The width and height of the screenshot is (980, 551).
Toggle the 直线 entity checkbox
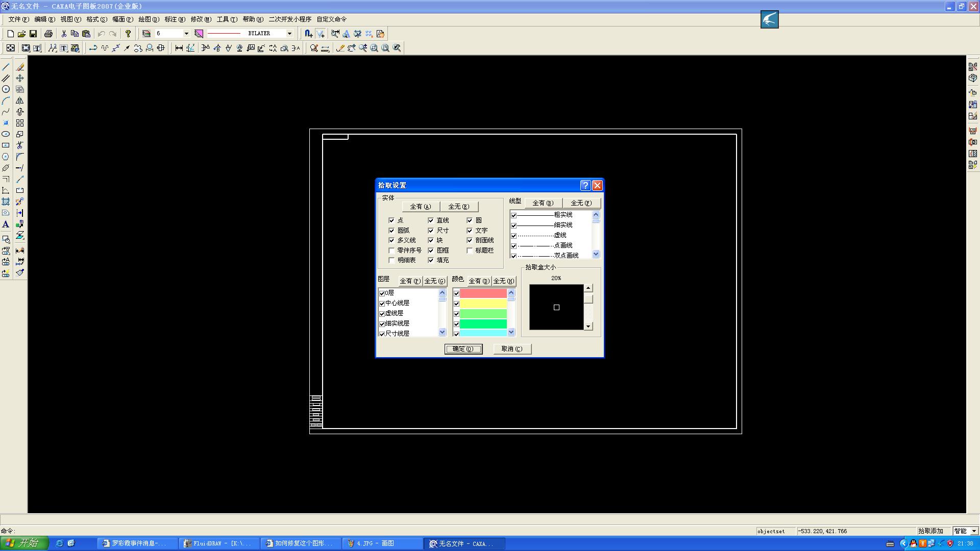(x=431, y=220)
